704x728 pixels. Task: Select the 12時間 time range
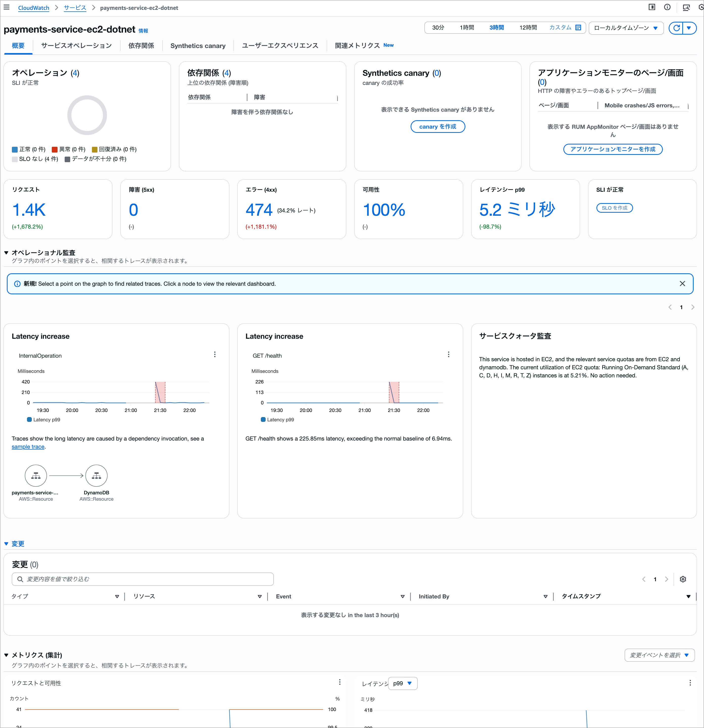pos(528,28)
